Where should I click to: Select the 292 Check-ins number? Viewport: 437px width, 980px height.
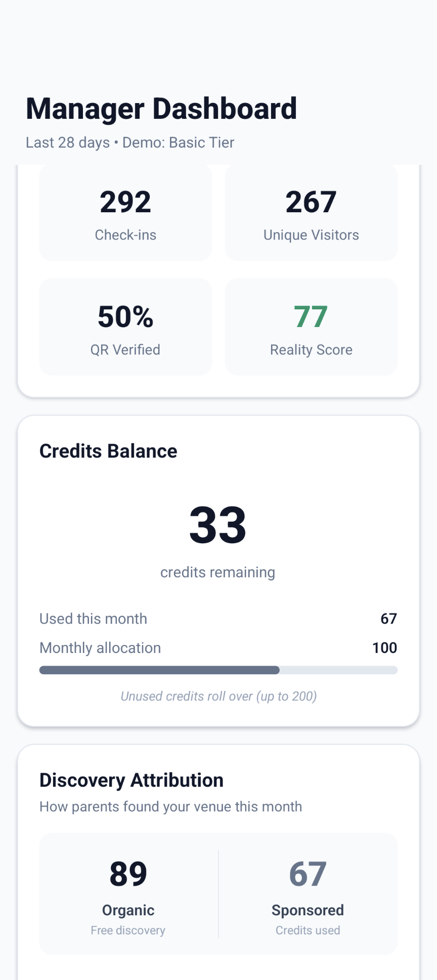coord(125,201)
